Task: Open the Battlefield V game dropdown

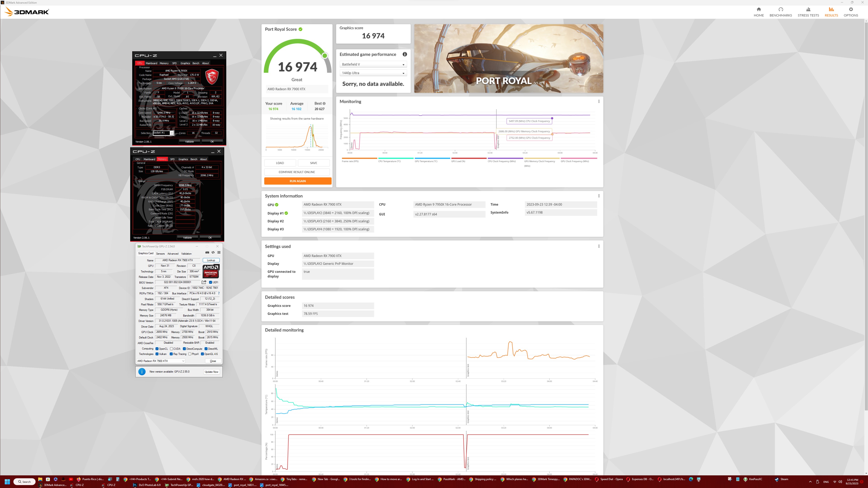Action: (373, 64)
